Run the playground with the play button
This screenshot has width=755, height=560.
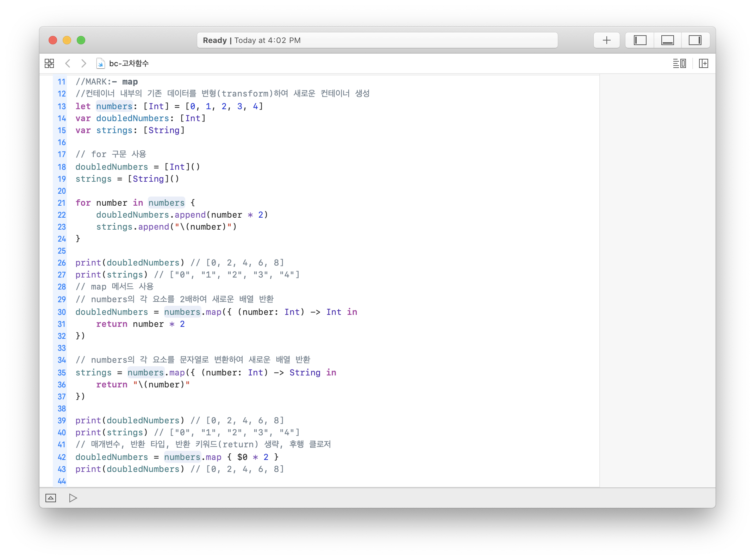pos(73,498)
